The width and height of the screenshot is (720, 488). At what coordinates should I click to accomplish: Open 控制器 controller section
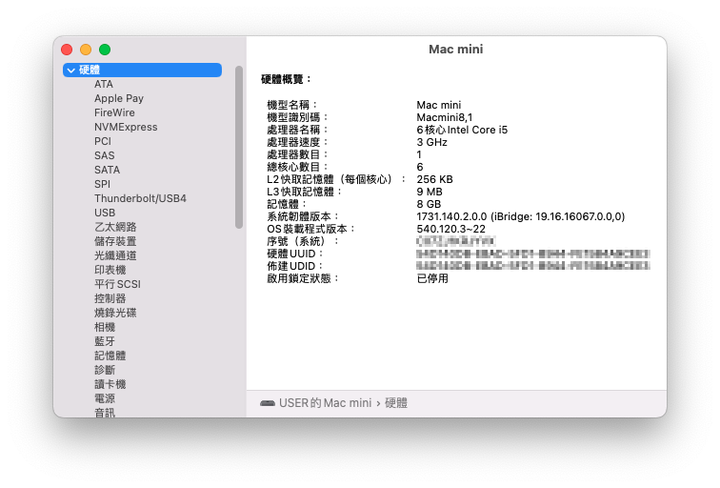pyautogui.click(x=110, y=298)
